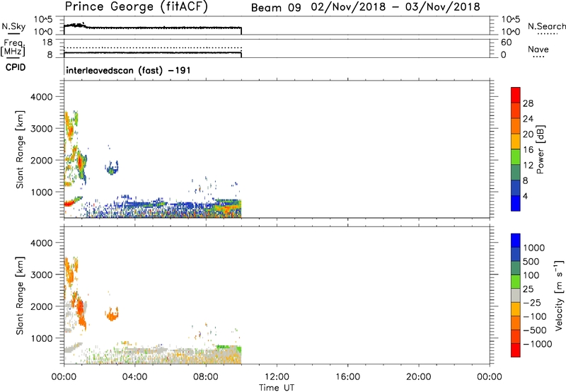Click the N.Search legend label
The width and height of the screenshot is (566, 392).
click(546, 26)
